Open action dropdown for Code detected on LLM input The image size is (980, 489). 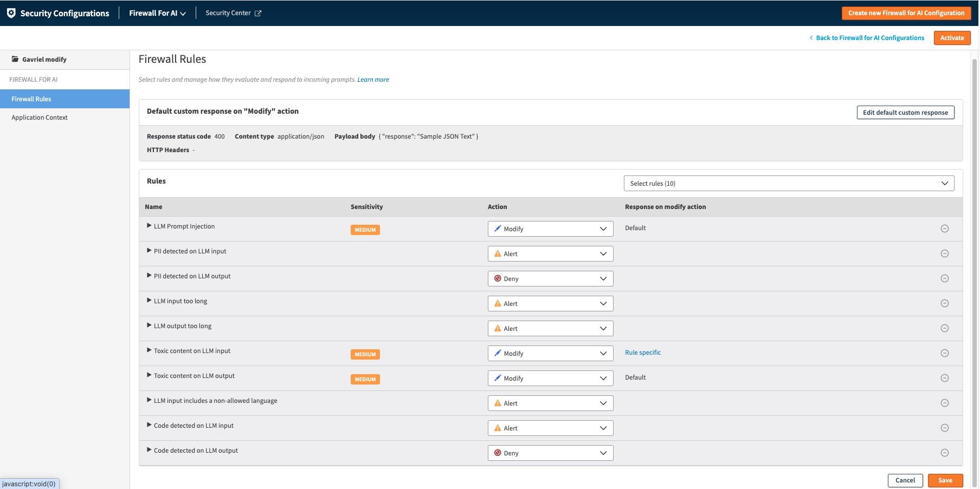click(550, 428)
